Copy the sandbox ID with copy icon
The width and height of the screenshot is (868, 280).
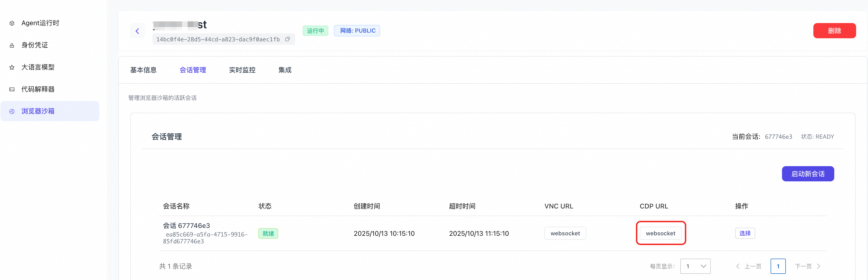[x=287, y=39]
